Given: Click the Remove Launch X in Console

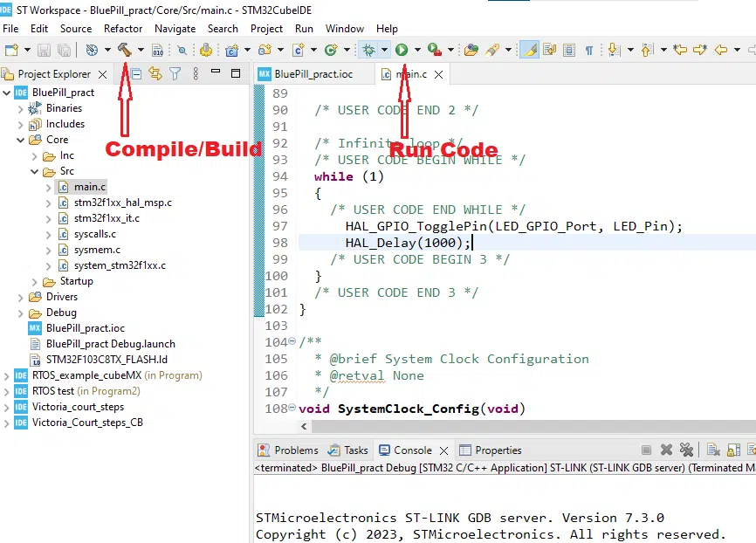Looking at the screenshot, I should 667,450.
